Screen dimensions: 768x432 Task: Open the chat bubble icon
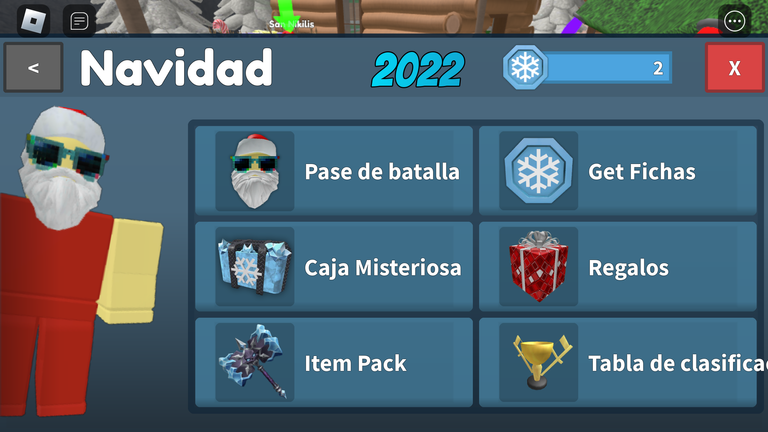click(x=79, y=21)
